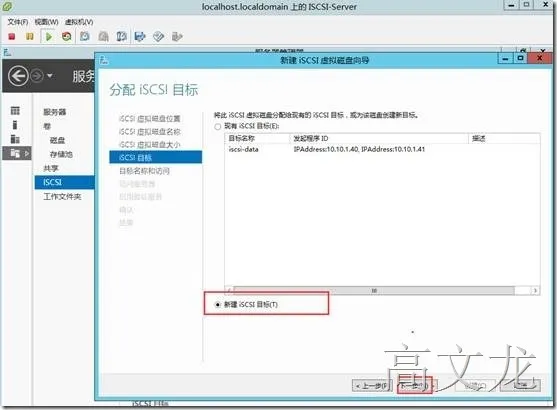
Task: Maximize the iSCSI virtual disk wizard
Action: click(x=521, y=58)
